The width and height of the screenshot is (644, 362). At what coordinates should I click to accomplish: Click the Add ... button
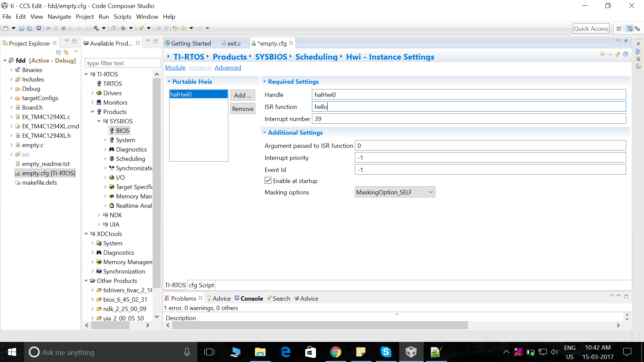pos(243,95)
